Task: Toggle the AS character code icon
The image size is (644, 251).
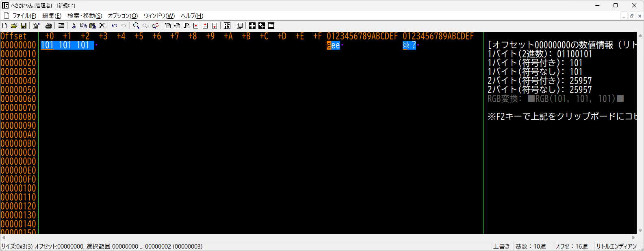Action: point(227,26)
